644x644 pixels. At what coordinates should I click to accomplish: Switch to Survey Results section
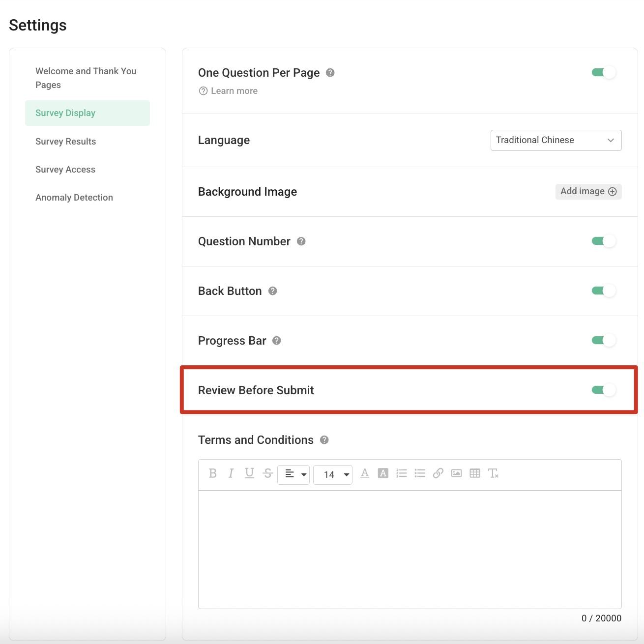tap(65, 141)
